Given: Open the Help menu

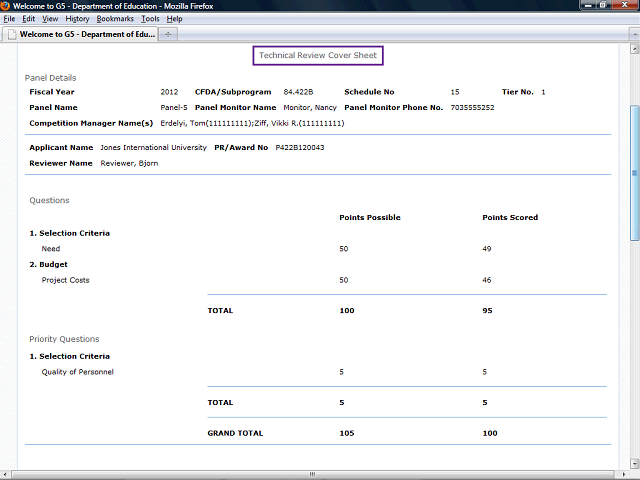Looking at the screenshot, I should point(175,19).
